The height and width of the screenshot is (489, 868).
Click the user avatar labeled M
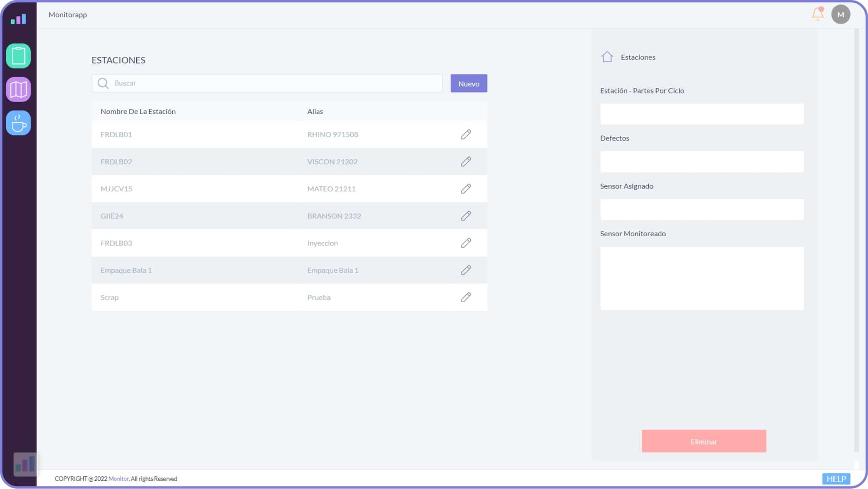click(x=841, y=14)
